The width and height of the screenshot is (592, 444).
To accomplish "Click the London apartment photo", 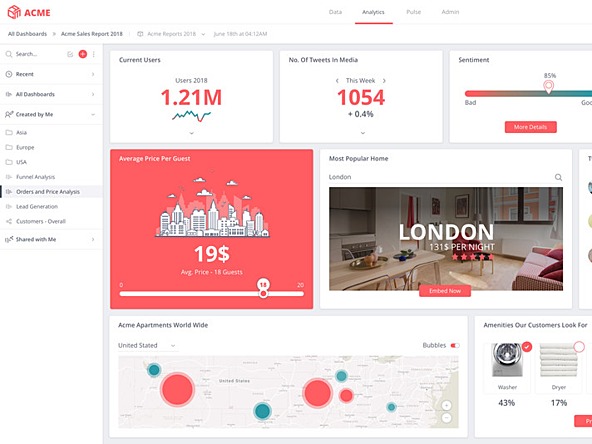I will point(446,239).
